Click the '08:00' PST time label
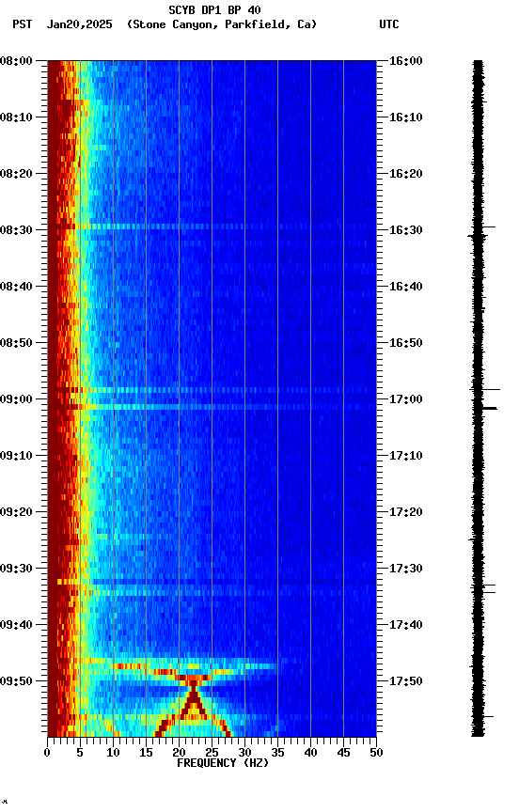The image size is (519, 812). tap(16, 61)
